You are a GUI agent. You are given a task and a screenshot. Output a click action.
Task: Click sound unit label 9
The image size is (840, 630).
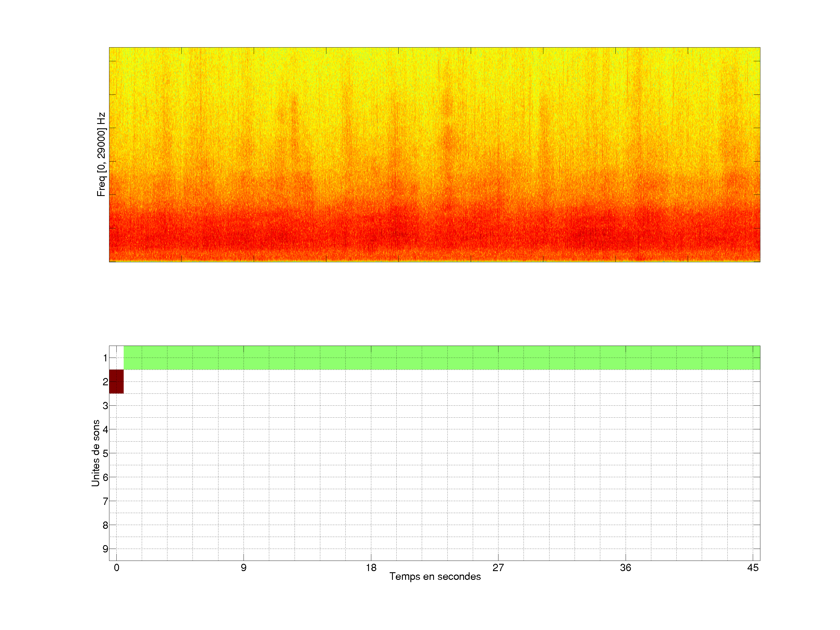(105, 549)
